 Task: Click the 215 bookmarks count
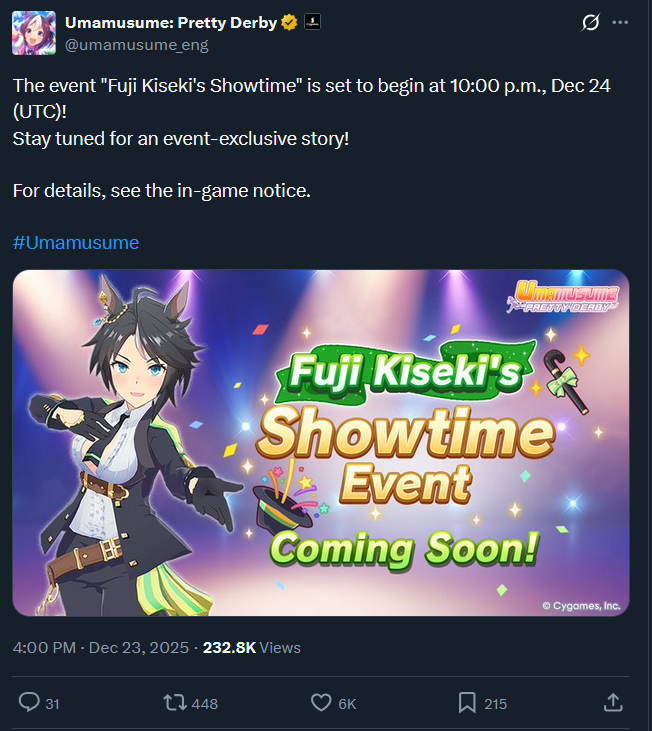(495, 703)
